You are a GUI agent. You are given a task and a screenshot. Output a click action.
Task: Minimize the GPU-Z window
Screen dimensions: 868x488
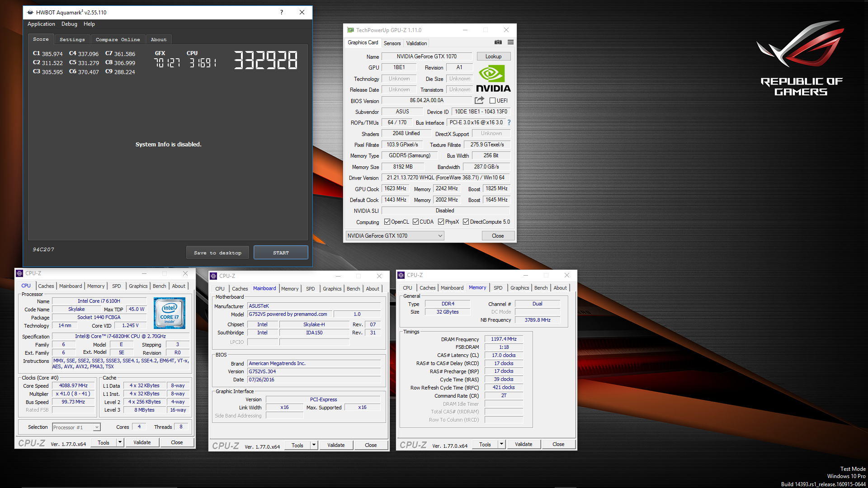coord(465,30)
